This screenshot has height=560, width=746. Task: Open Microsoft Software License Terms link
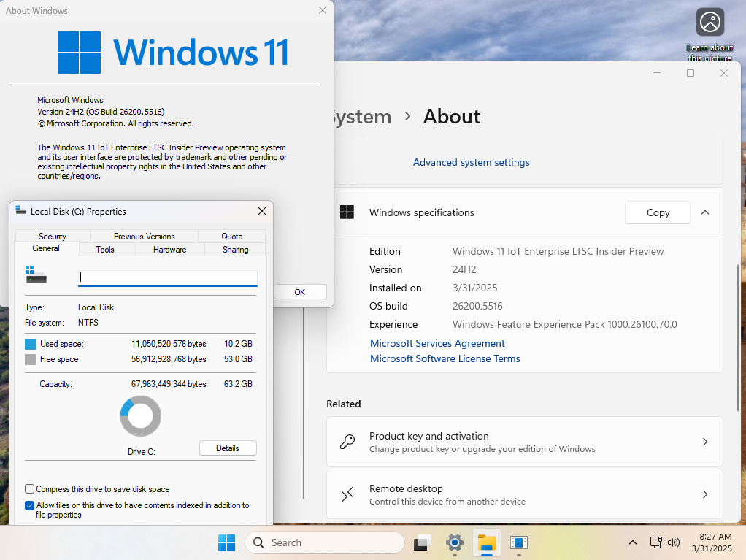pos(445,358)
